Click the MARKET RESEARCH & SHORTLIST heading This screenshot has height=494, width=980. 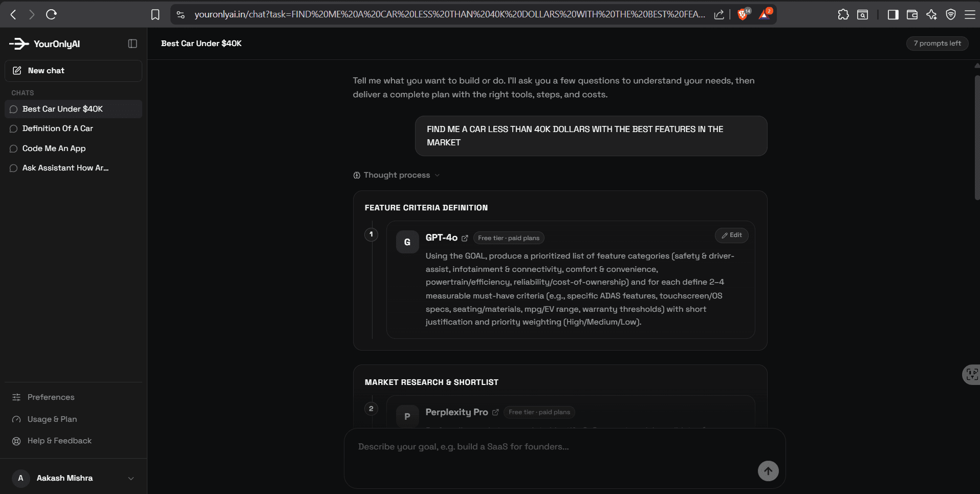pos(431,382)
